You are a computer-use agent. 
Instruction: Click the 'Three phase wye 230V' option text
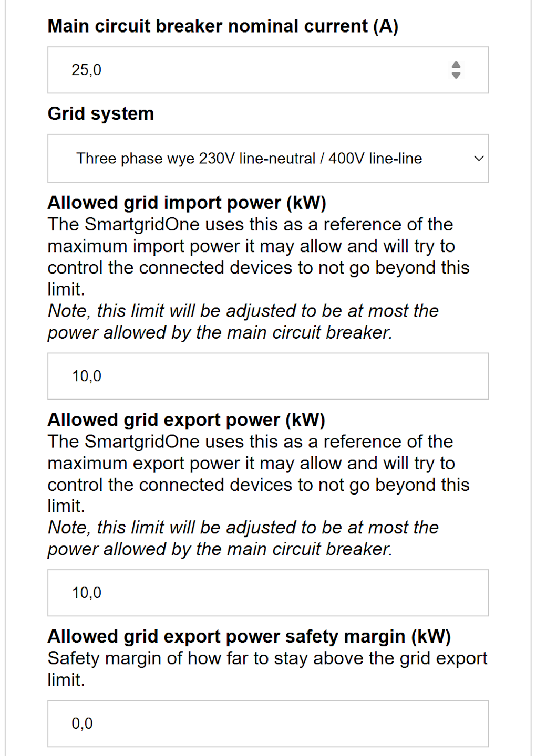click(x=249, y=159)
